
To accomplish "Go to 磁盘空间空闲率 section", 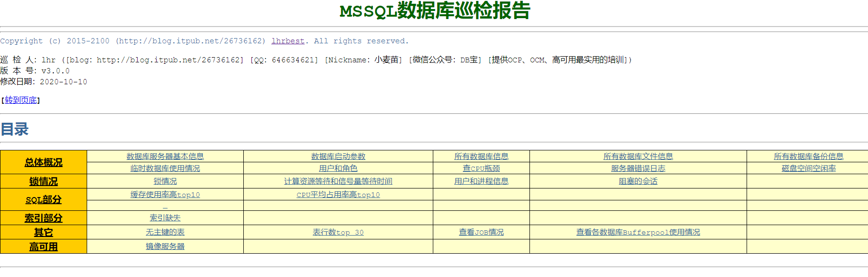I will pyautogui.click(x=808, y=168).
